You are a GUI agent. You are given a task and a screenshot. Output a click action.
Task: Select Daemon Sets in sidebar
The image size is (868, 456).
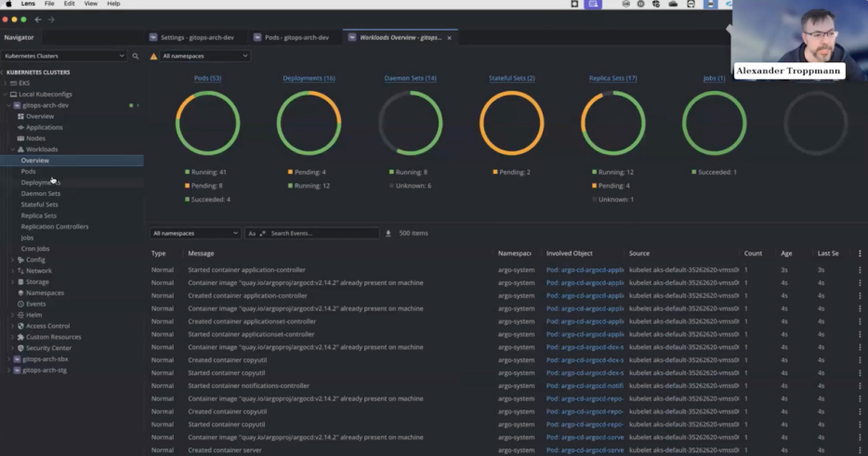[x=40, y=194]
